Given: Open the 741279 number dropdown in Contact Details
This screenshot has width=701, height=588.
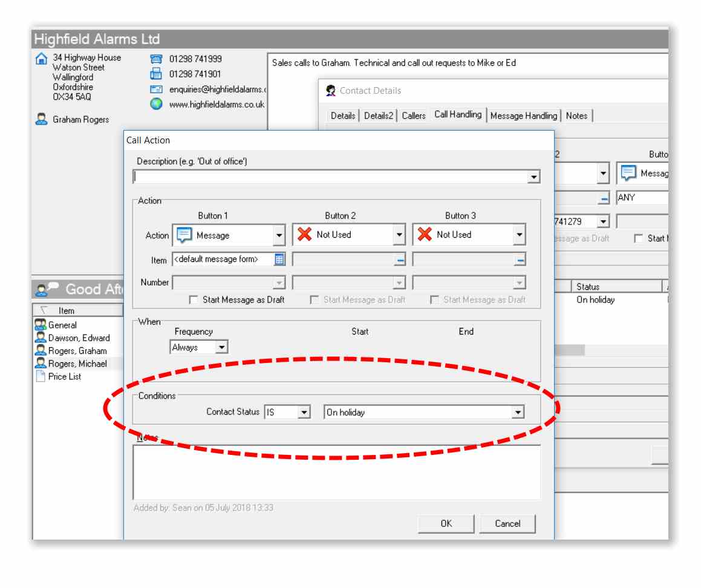Looking at the screenshot, I should 604,221.
